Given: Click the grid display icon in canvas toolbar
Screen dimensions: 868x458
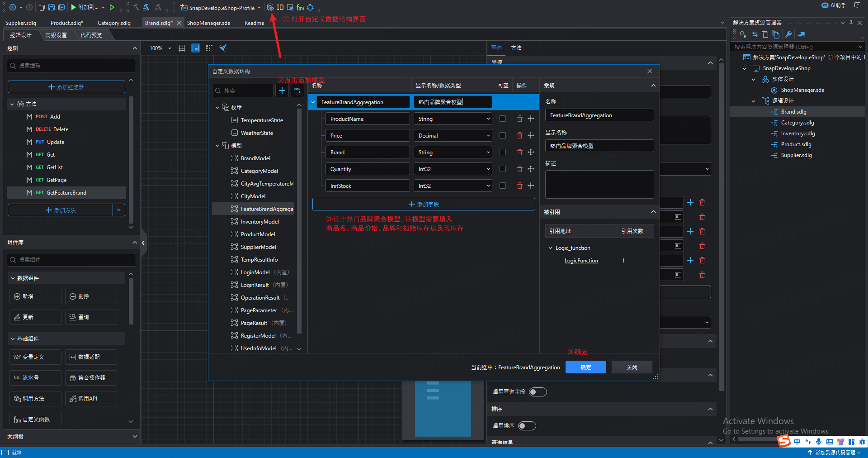Looking at the screenshot, I should click(182, 48).
